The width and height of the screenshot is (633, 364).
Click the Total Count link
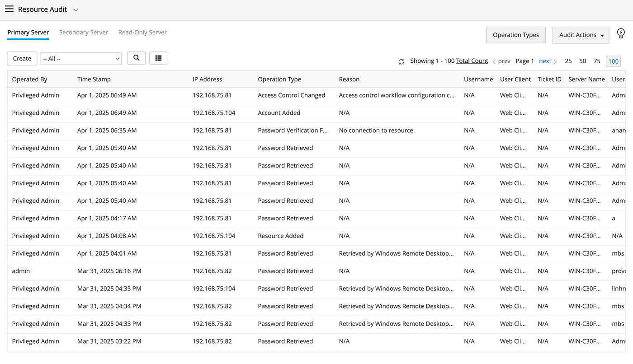tap(472, 61)
